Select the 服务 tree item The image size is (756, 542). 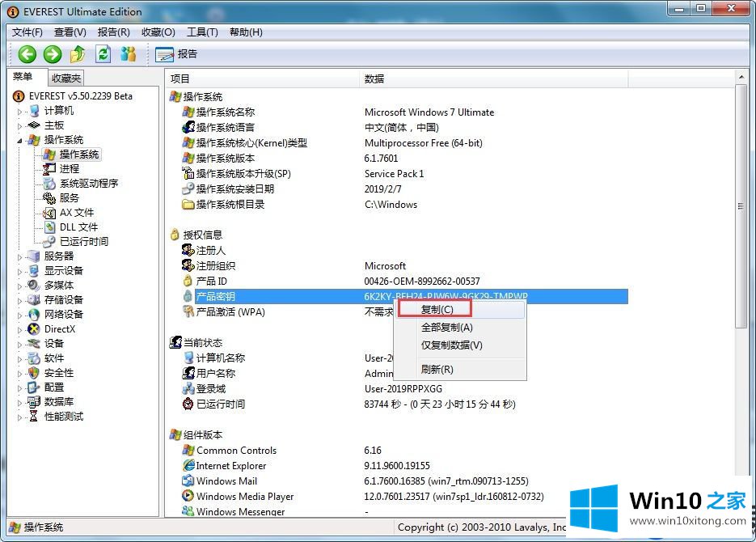[69, 197]
